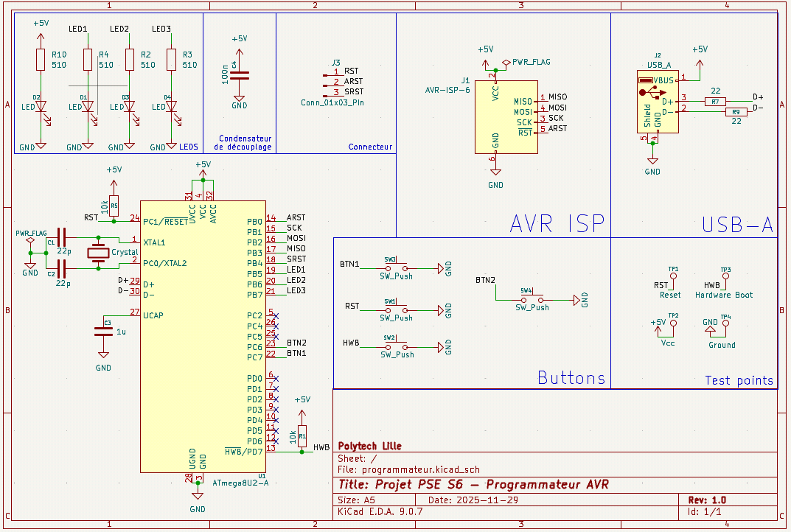Select the C4 100n decoupling capacitor
This screenshot has height=532, width=791.
pos(239,74)
